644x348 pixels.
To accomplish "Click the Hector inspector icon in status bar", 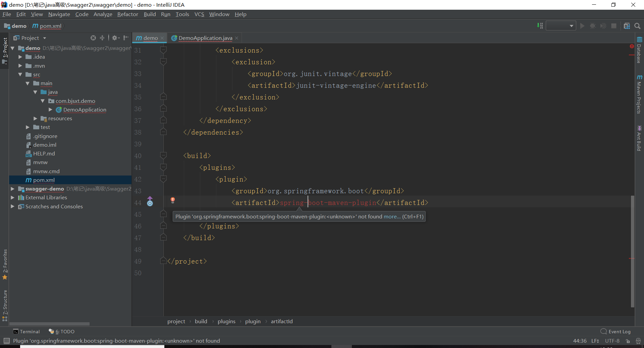I will [x=638, y=341].
